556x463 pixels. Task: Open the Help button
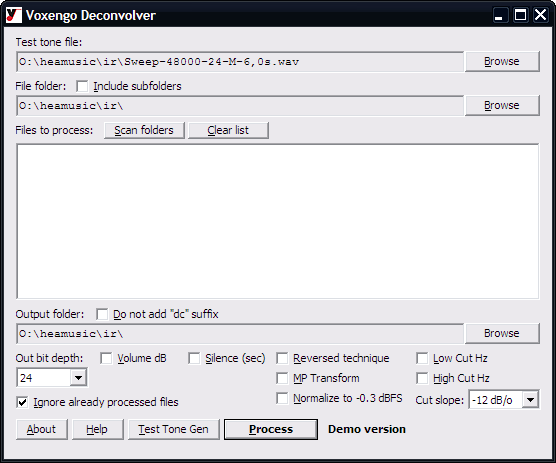coord(97,429)
